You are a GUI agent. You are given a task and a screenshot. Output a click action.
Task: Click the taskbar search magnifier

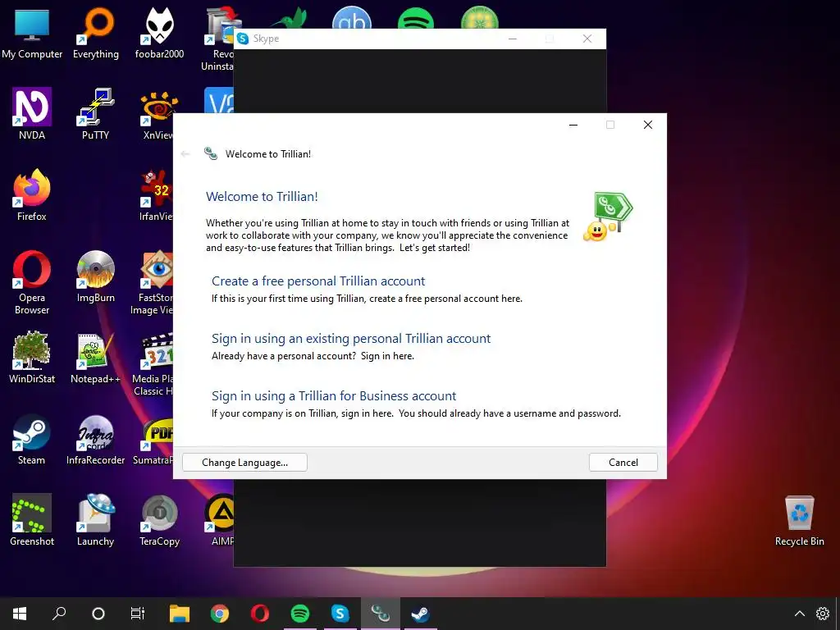(x=59, y=614)
